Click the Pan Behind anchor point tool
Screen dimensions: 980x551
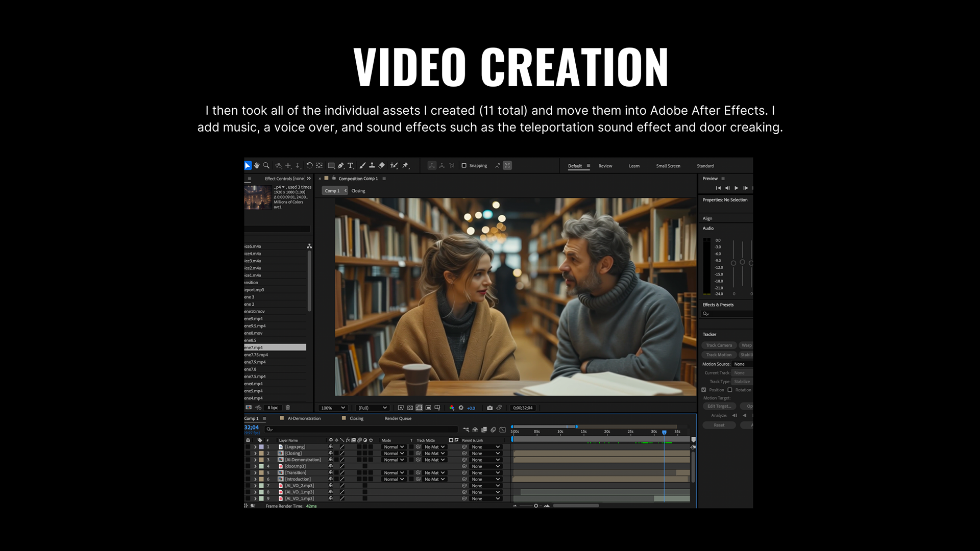319,165
